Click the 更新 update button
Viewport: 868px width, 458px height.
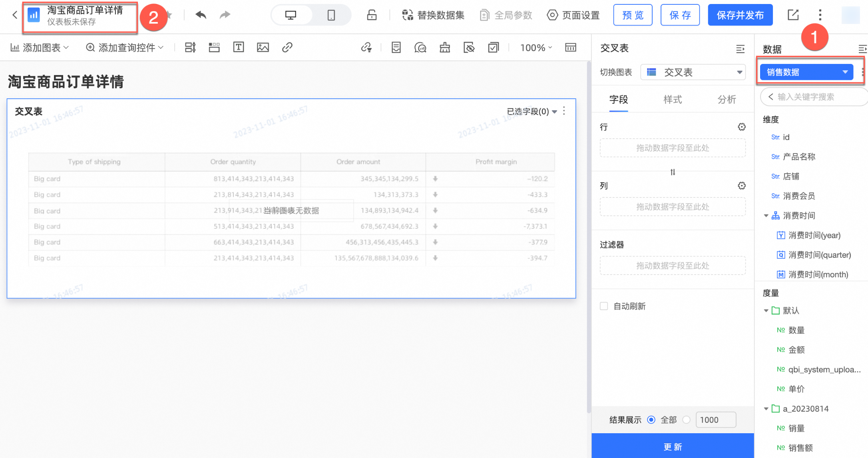coord(673,446)
